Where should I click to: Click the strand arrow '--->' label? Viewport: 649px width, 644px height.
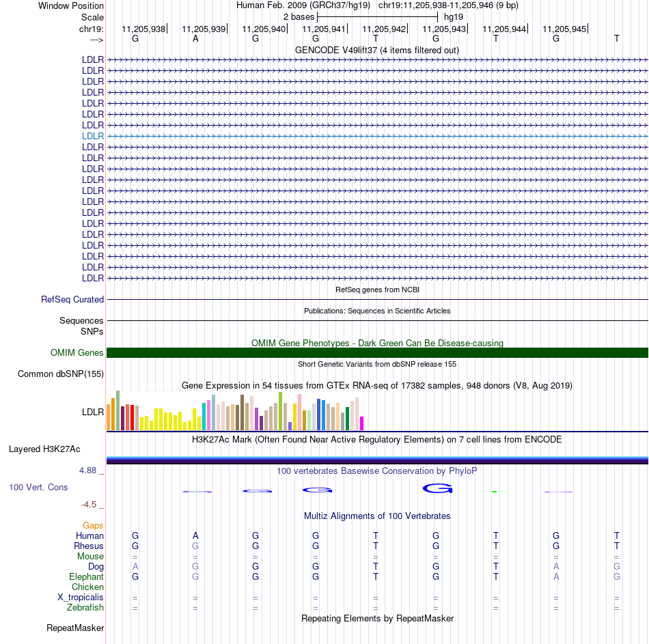point(97,40)
